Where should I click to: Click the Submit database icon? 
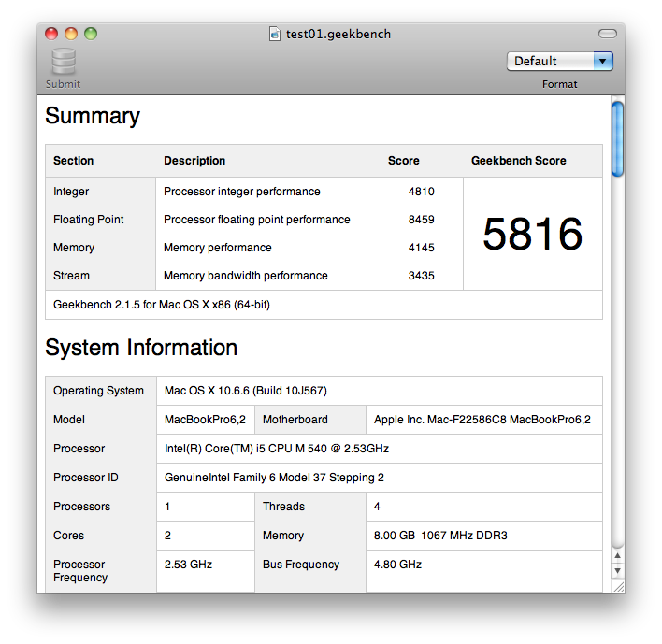coord(64,62)
